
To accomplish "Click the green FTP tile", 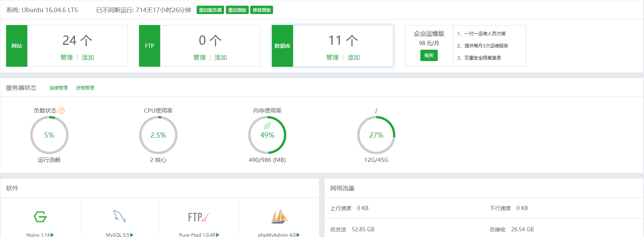I will tap(150, 46).
